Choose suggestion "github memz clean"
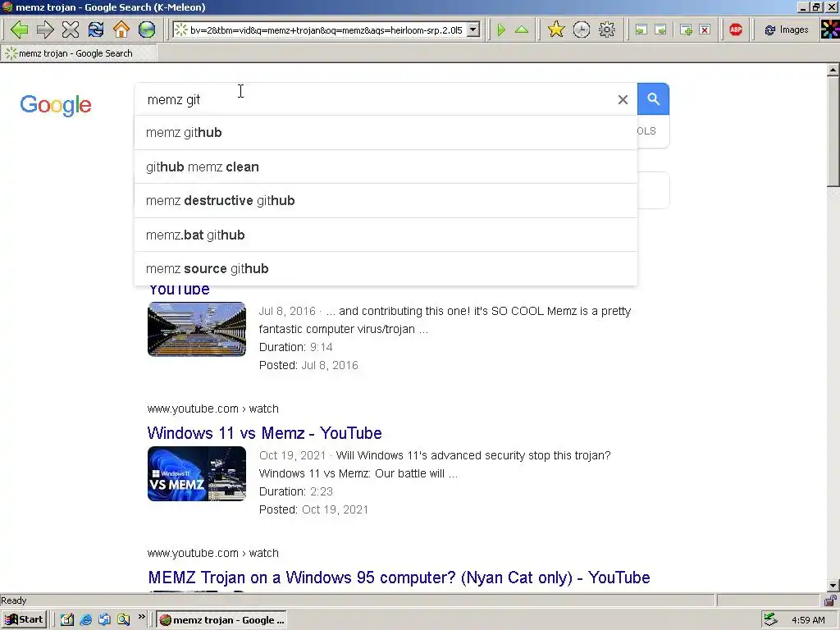The height and width of the screenshot is (630, 840). coord(386,167)
